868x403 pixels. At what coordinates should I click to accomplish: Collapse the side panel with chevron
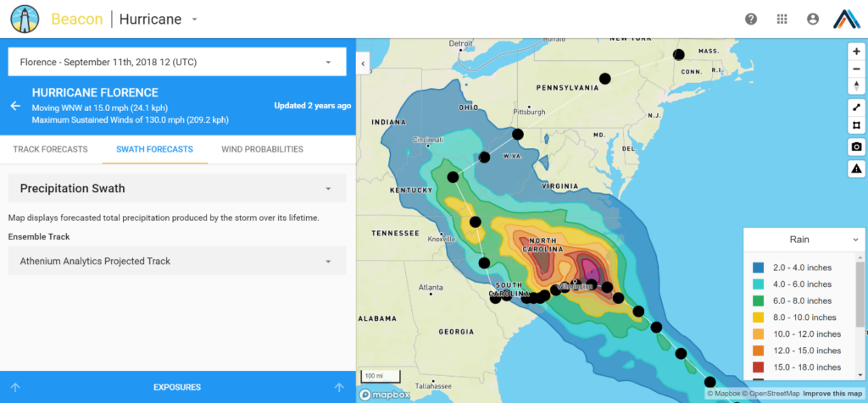coord(363,63)
